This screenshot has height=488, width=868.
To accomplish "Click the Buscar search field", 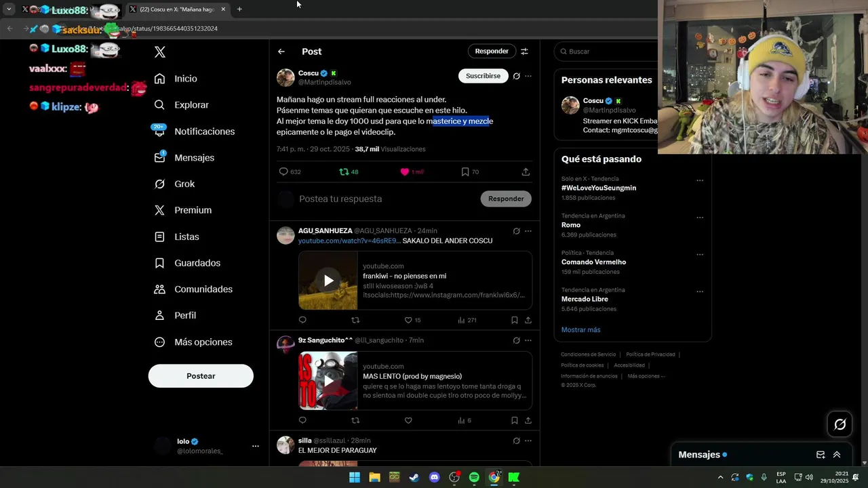I will (607, 52).
